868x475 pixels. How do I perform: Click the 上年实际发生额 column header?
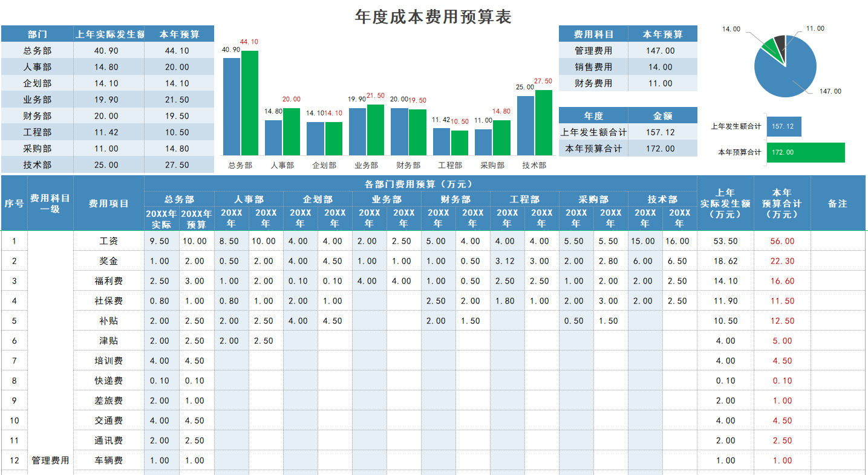pos(111,34)
